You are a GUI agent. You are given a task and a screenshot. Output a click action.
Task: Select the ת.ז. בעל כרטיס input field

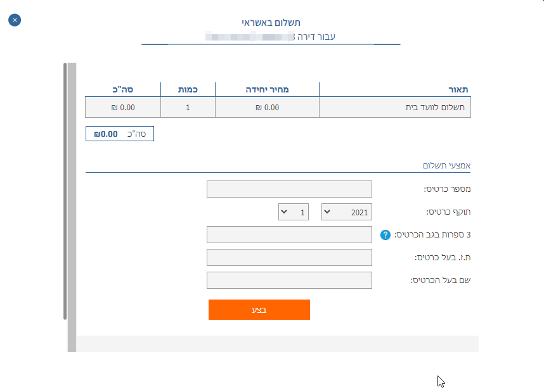tap(289, 257)
